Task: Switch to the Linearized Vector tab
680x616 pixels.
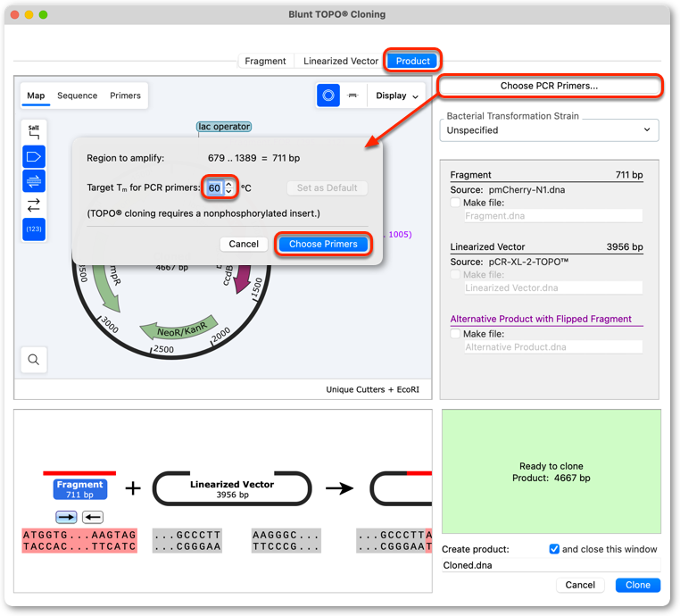Action: (x=340, y=62)
